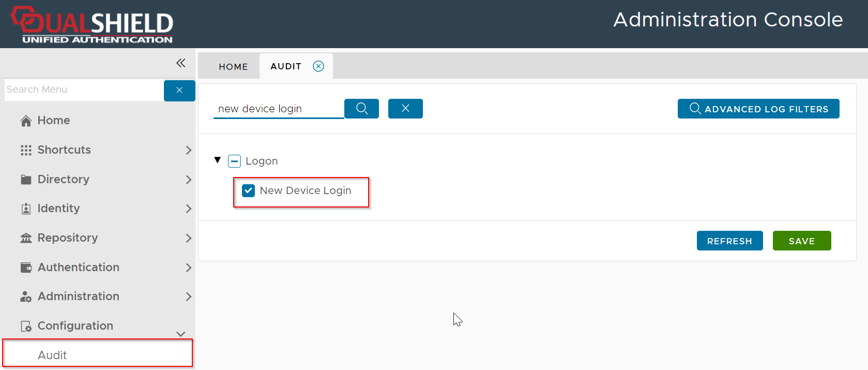Click the Identity badge icon
This screenshot has height=370, width=868.
26,209
